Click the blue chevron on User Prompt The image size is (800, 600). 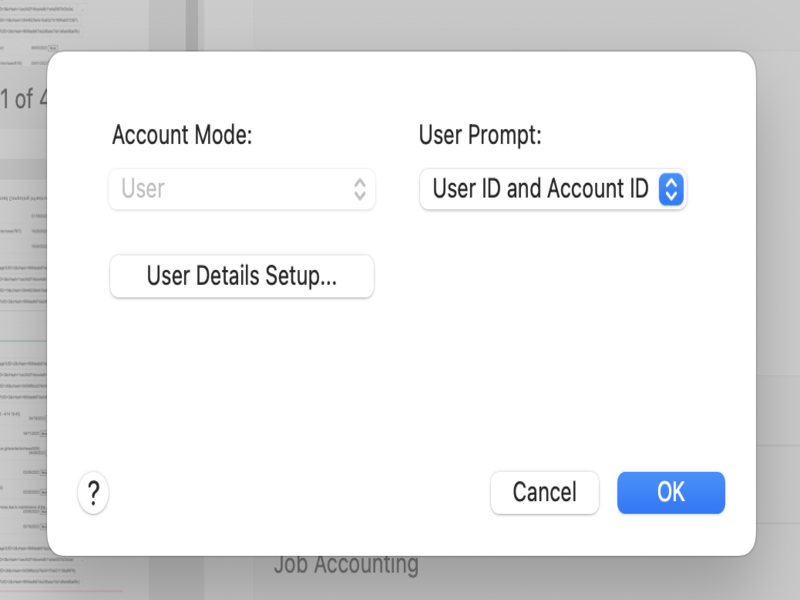671,189
